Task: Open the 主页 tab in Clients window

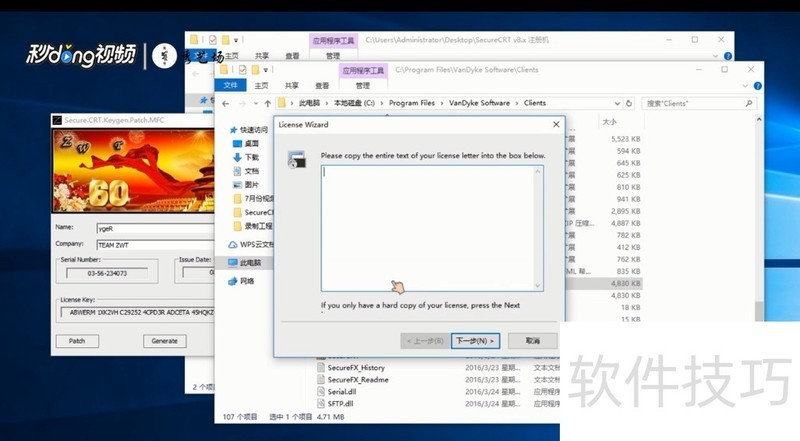Action: pos(261,86)
